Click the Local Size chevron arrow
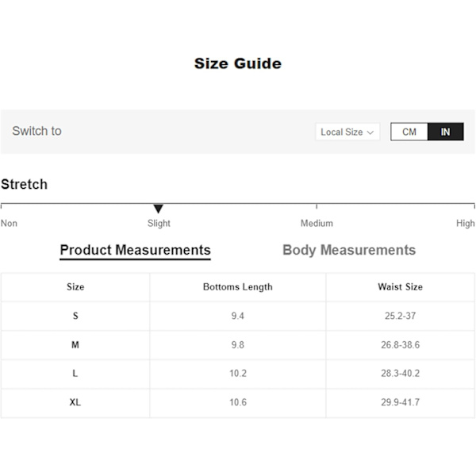Screen dimensions: 476x476 pos(370,132)
